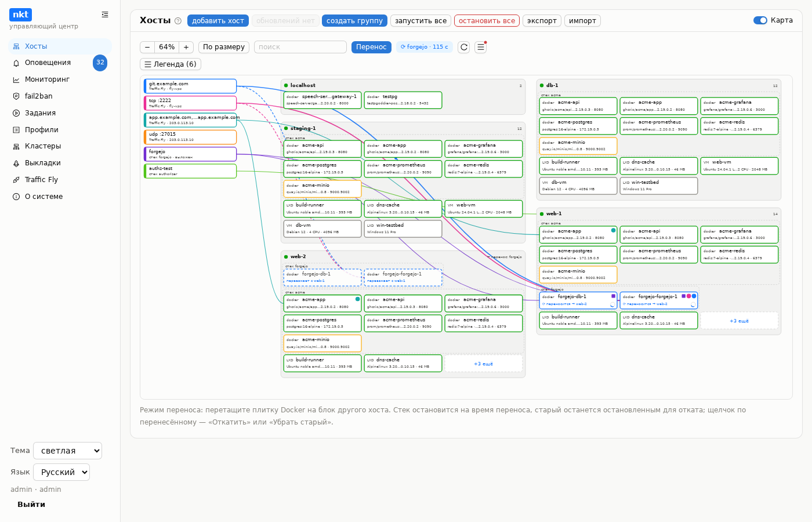
Task: Expand the Легенда (6) section
Action: point(171,64)
